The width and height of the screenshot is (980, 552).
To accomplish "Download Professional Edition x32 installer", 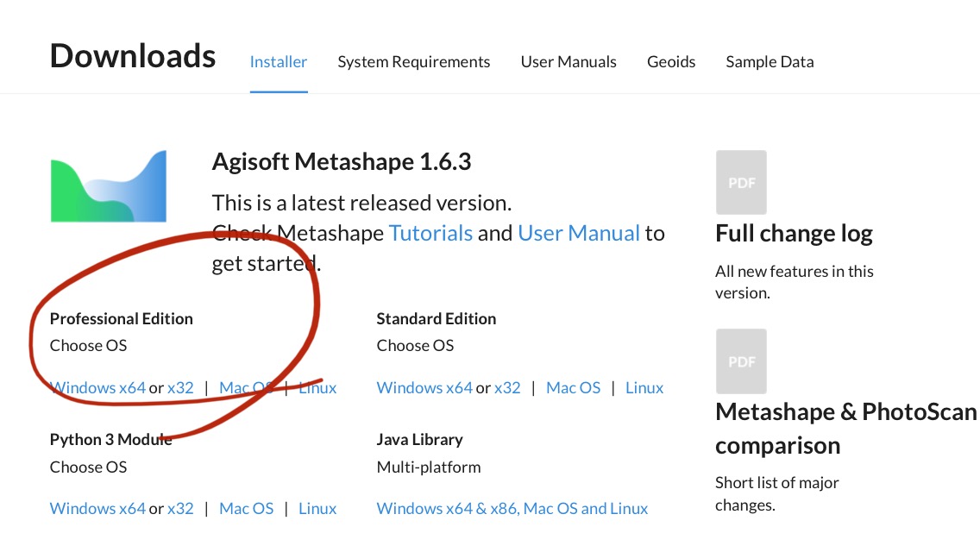I will 180,388.
